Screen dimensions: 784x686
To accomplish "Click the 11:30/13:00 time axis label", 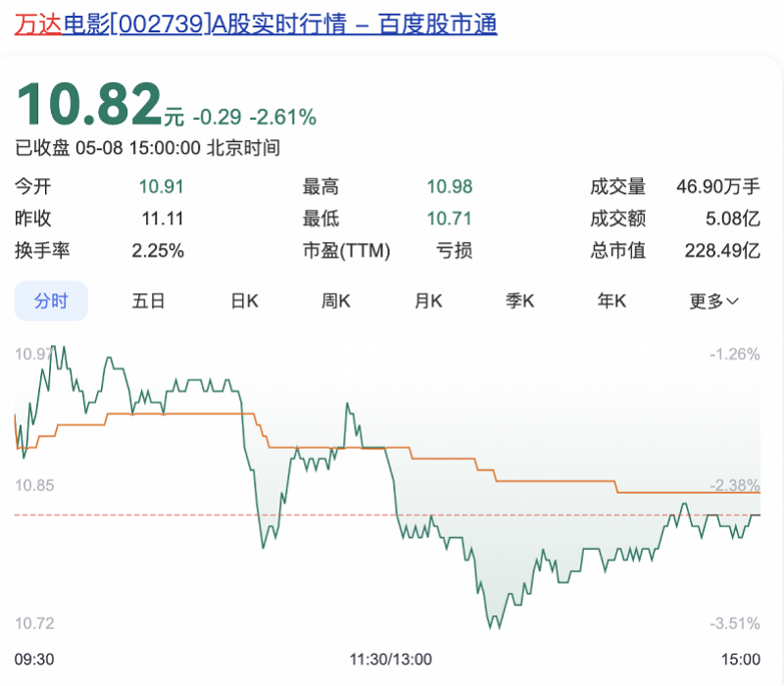I will coord(390,660).
